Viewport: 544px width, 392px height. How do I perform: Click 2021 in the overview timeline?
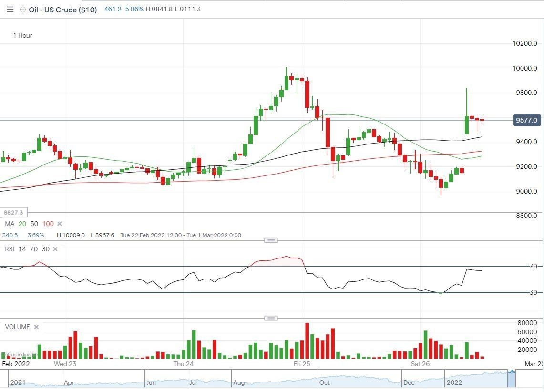pos(18,382)
